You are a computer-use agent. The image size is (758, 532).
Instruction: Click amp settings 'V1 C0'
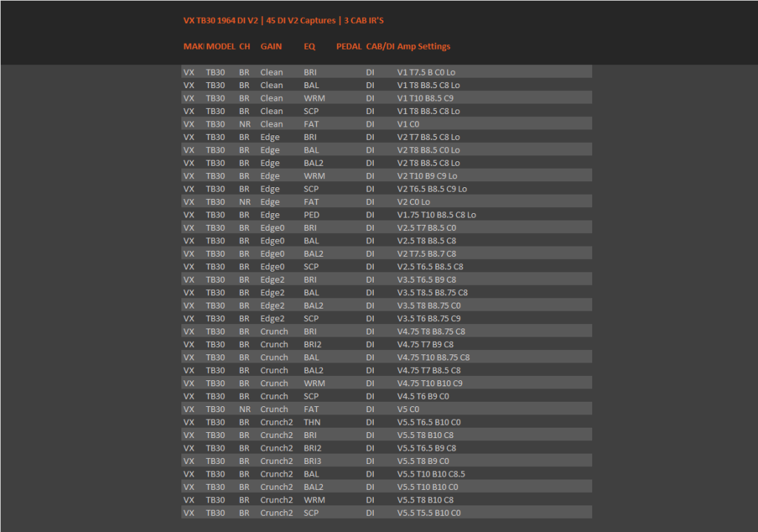409,124
